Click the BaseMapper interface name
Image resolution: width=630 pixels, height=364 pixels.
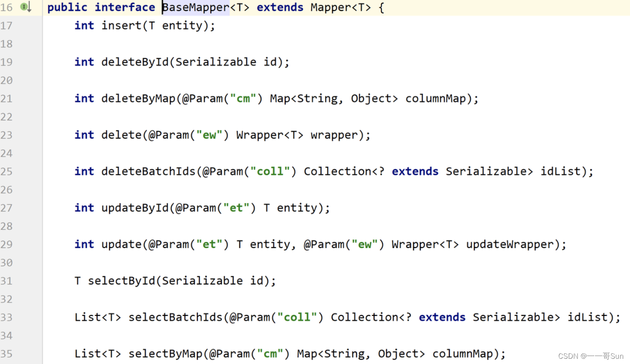[x=196, y=7]
